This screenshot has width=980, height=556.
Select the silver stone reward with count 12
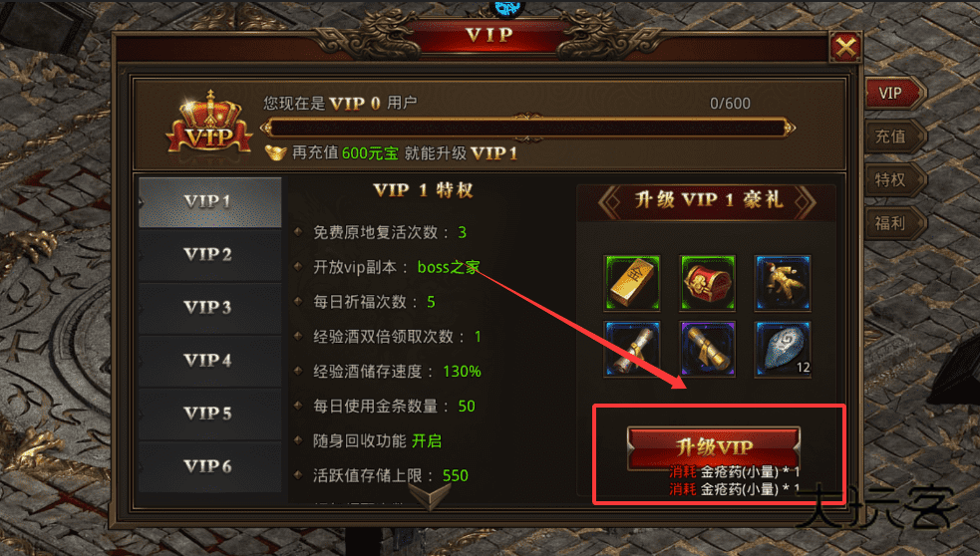point(783,349)
